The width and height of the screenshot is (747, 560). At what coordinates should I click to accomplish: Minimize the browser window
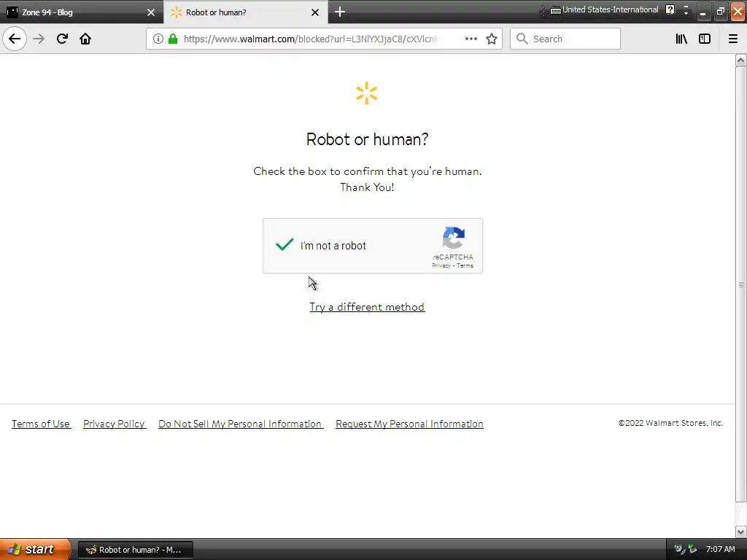click(x=703, y=12)
